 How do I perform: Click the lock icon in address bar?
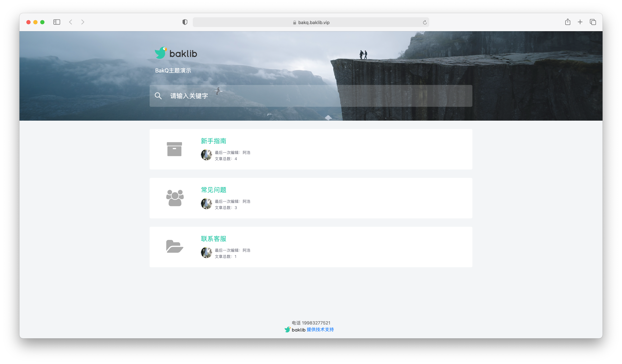pyautogui.click(x=295, y=23)
